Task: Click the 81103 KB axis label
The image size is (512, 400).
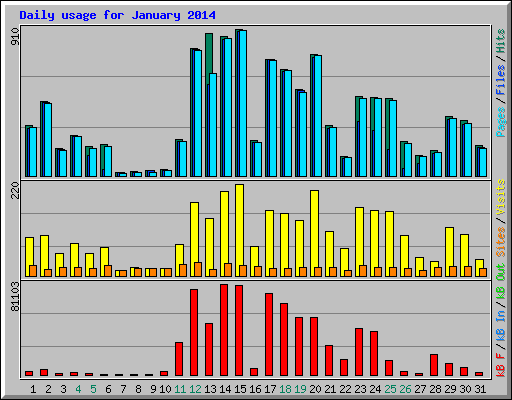Action: click(15, 297)
